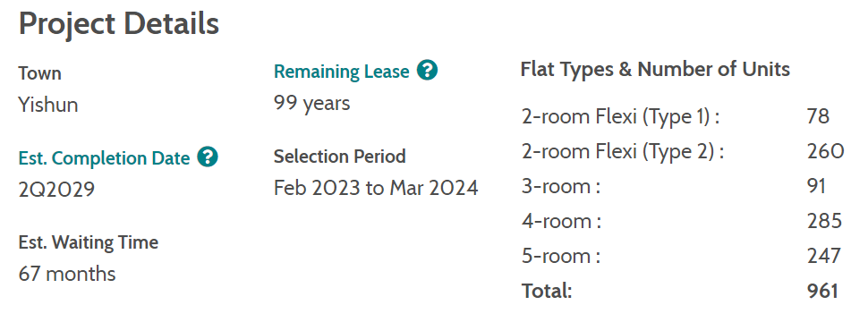Click the Total units value 961

[x=823, y=291]
